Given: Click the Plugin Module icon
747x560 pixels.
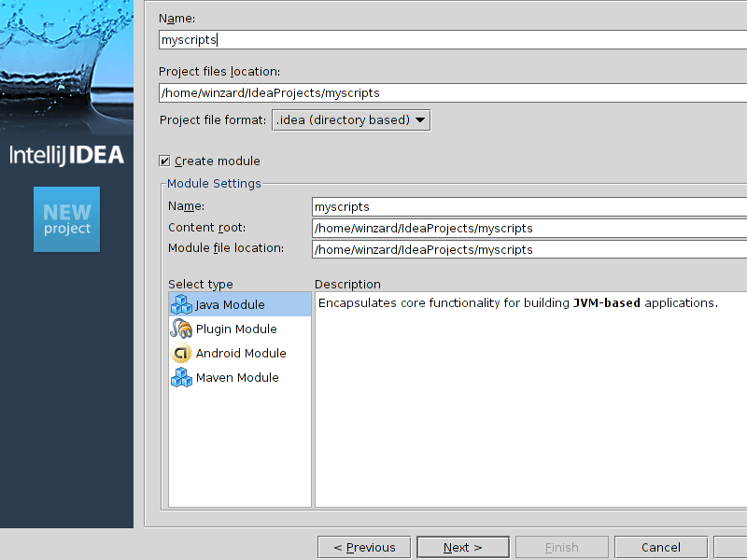Looking at the screenshot, I should tap(181, 329).
